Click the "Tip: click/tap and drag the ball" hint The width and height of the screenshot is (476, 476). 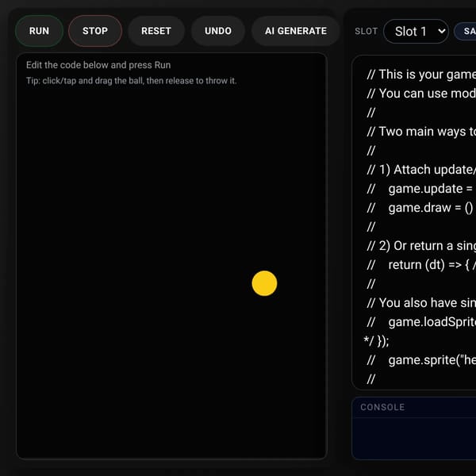pos(131,81)
